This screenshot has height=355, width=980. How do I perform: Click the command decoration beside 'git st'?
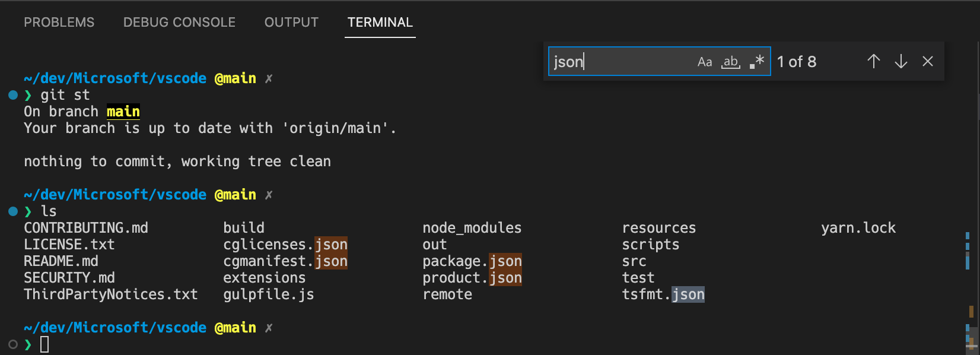pyautogui.click(x=13, y=95)
